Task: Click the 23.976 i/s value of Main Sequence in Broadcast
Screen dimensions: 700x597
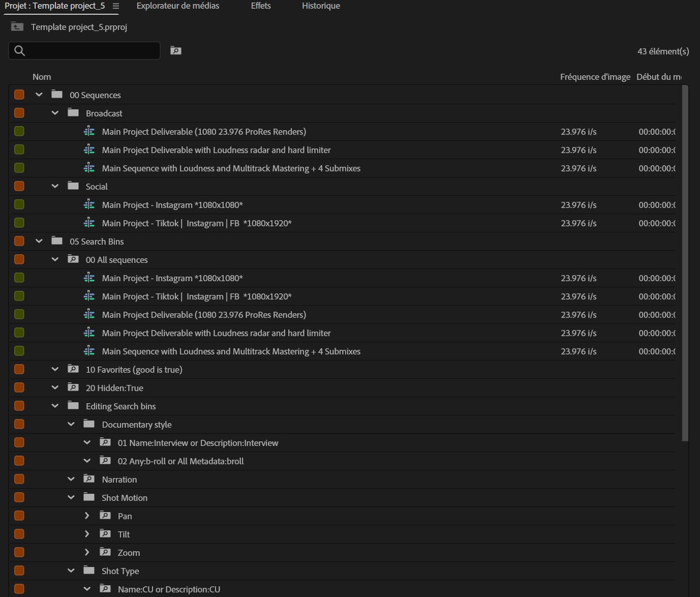Action: click(579, 168)
